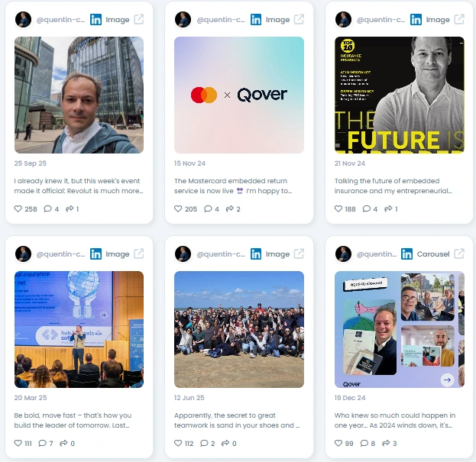Image resolution: width=476 pixels, height=462 pixels.
Task: Open external link on Carousel post
Action: point(459,254)
